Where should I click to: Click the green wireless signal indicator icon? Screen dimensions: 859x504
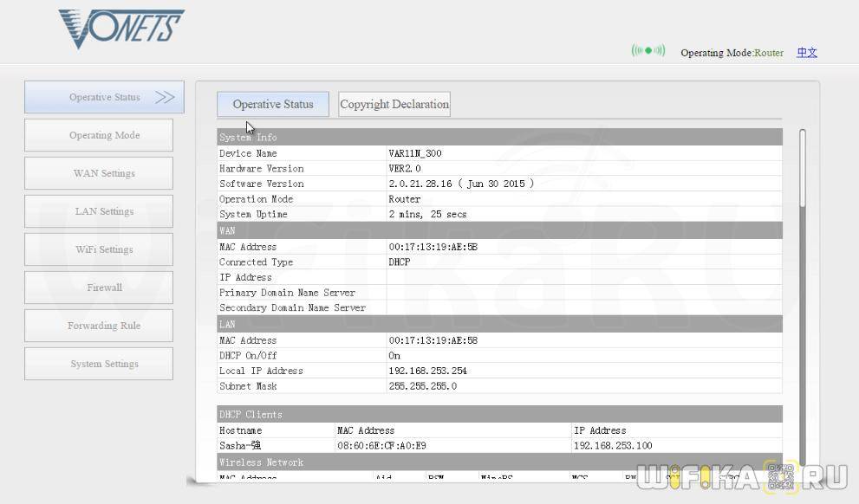[x=648, y=51]
